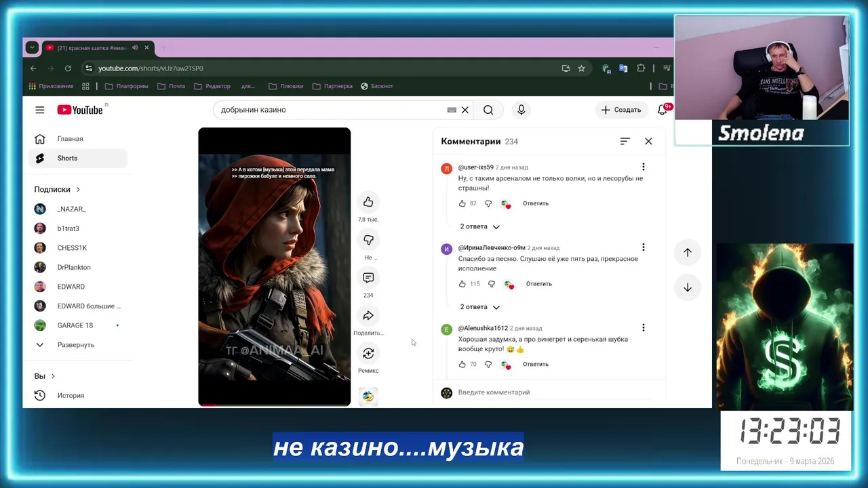Clear the search query with X
Viewport: 868px width, 488px height.
click(x=465, y=110)
